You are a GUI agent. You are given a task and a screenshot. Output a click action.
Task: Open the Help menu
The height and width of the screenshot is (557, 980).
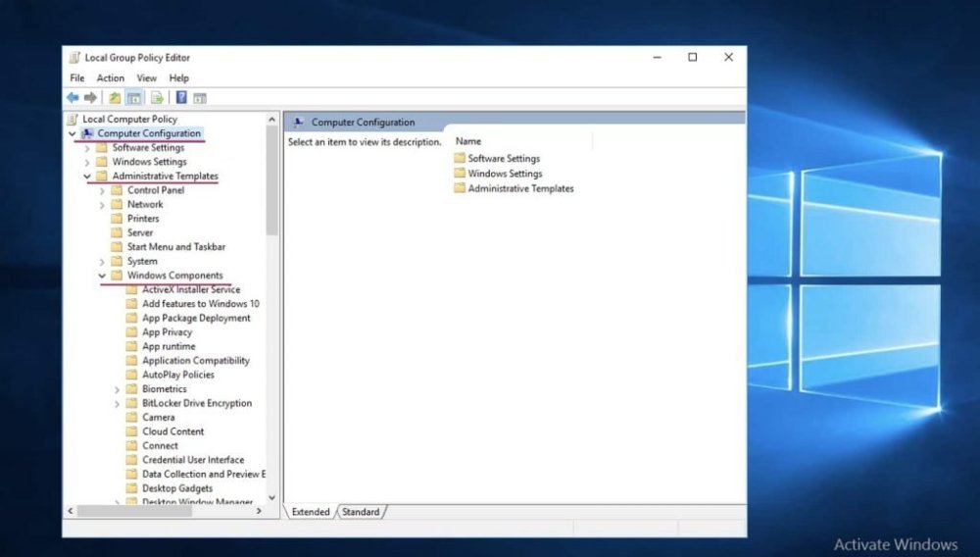point(178,78)
